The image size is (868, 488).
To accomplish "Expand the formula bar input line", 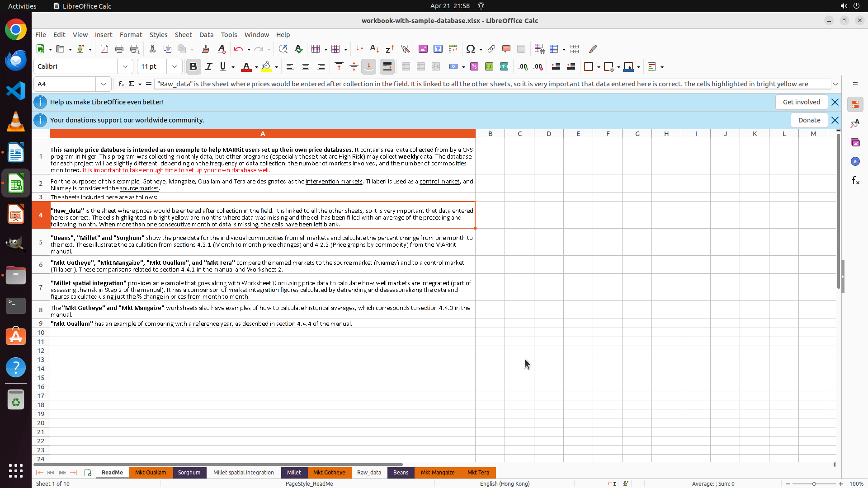I will click(835, 84).
